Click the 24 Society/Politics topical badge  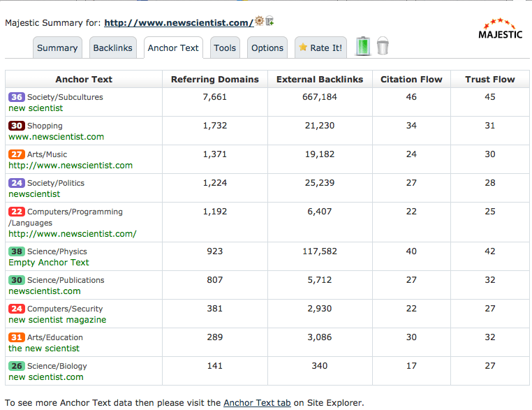click(17, 183)
